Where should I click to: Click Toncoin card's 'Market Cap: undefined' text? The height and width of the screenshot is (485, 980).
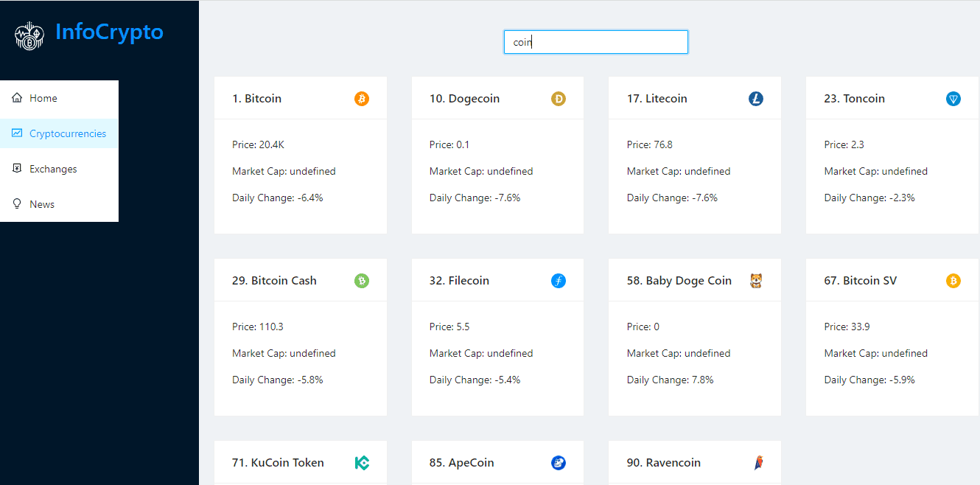click(x=875, y=171)
